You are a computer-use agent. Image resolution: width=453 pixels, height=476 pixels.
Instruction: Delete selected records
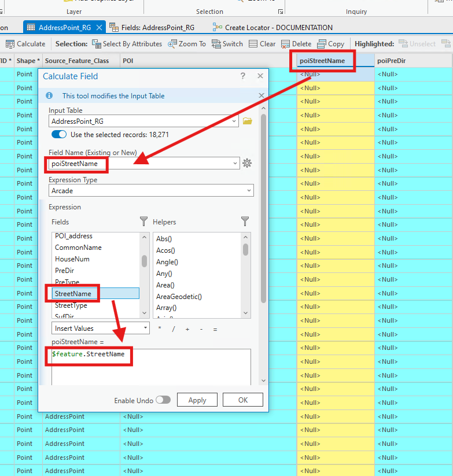(296, 44)
